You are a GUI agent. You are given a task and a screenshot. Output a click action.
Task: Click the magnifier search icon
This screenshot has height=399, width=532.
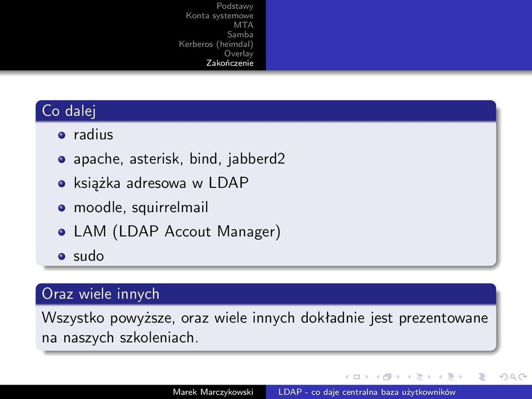click(513, 377)
